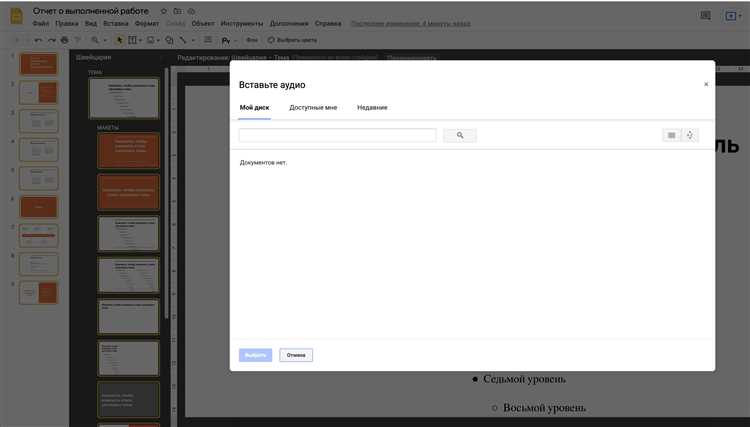Click the Text box tool icon
The image size is (750, 427).
132,41
